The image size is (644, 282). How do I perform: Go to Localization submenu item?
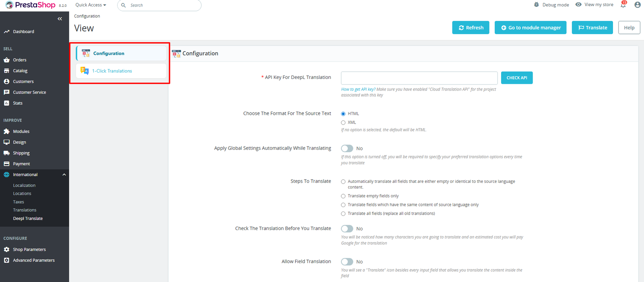point(24,186)
